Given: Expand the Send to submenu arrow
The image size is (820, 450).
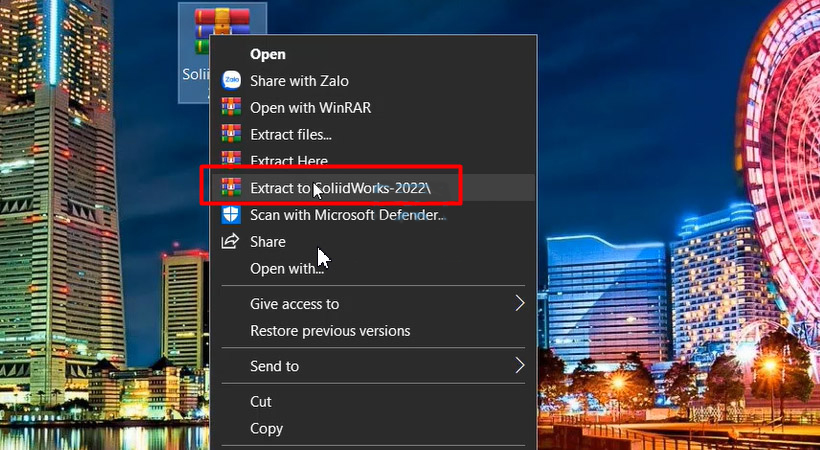Looking at the screenshot, I should click(x=519, y=366).
